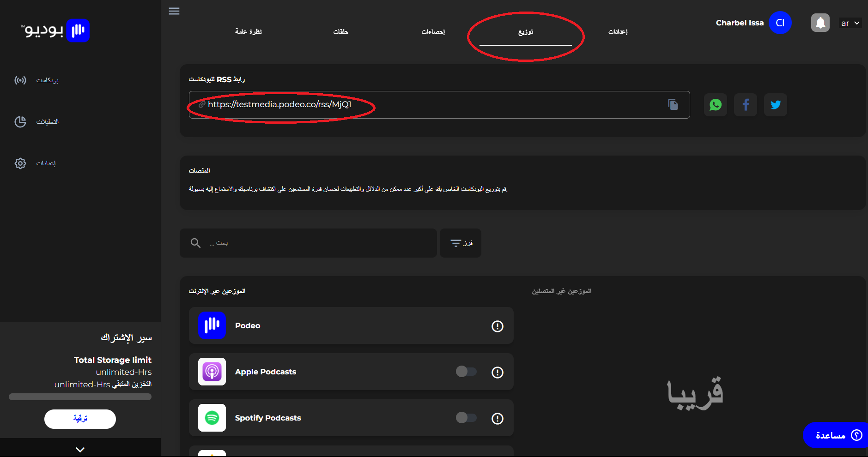Screen dimensions: 868x457
Task: Click the Spotify Podcasts label
Action: (268, 418)
